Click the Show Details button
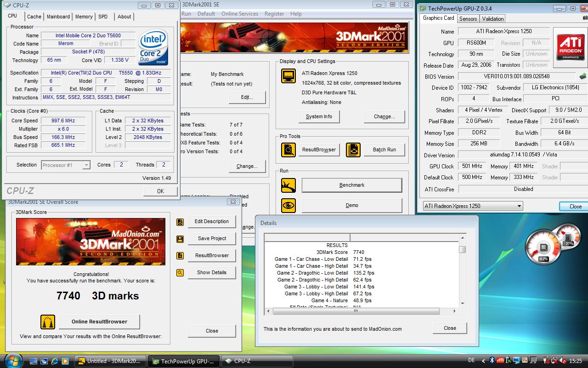This screenshot has width=588, height=368. pyautogui.click(x=212, y=273)
